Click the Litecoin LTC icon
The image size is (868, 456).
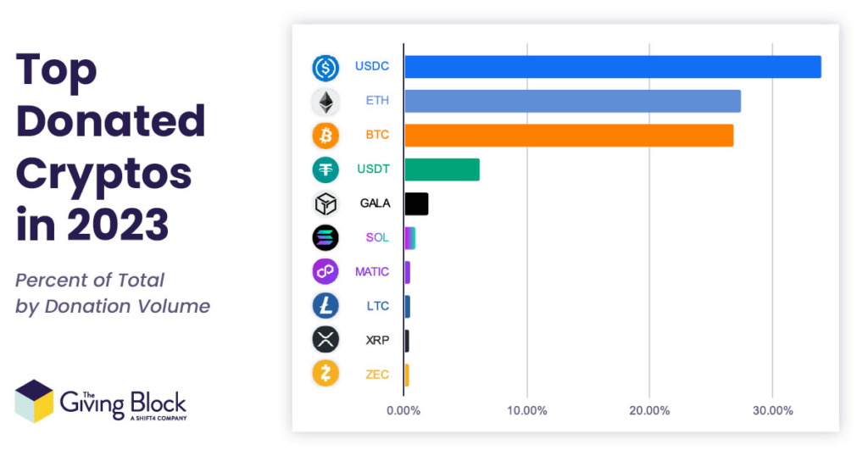tap(325, 306)
